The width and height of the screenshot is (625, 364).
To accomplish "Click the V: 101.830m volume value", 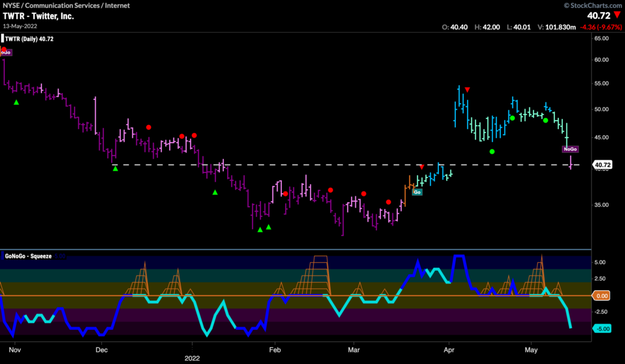I will point(557,27).
